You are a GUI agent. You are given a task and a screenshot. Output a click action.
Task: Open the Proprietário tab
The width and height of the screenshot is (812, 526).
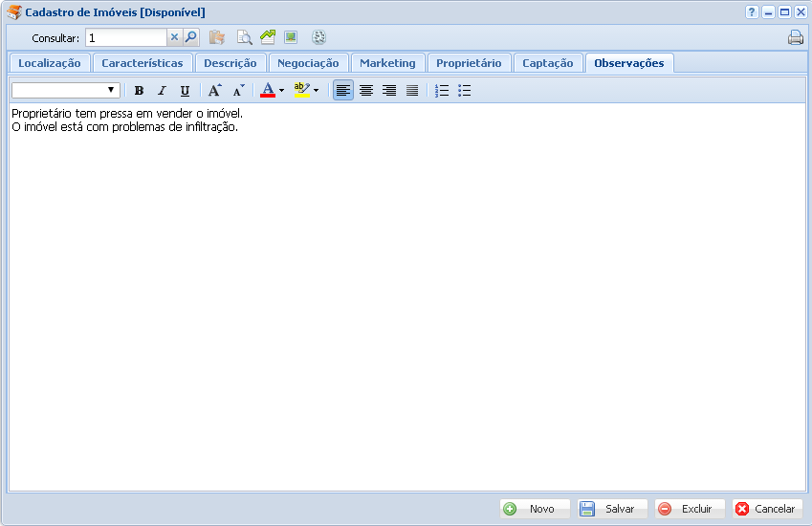pyautogui.click(x=469, y=63)
